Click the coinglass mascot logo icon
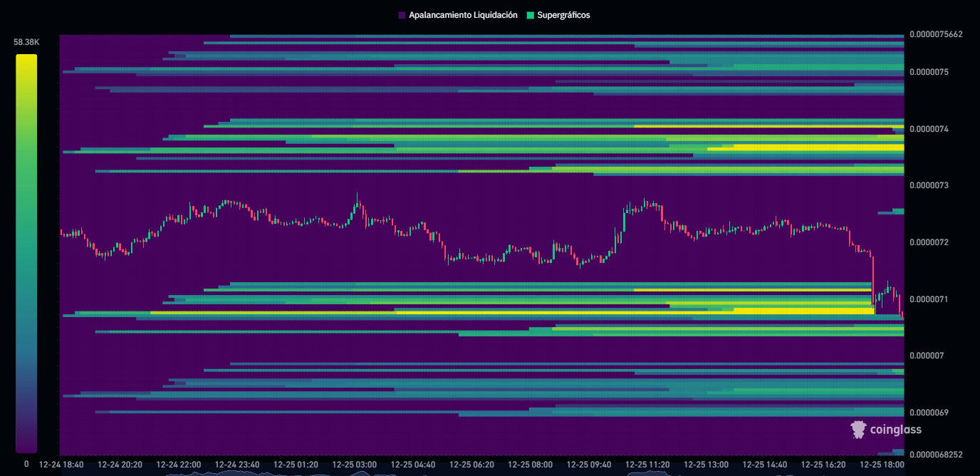 click(858, 428)
